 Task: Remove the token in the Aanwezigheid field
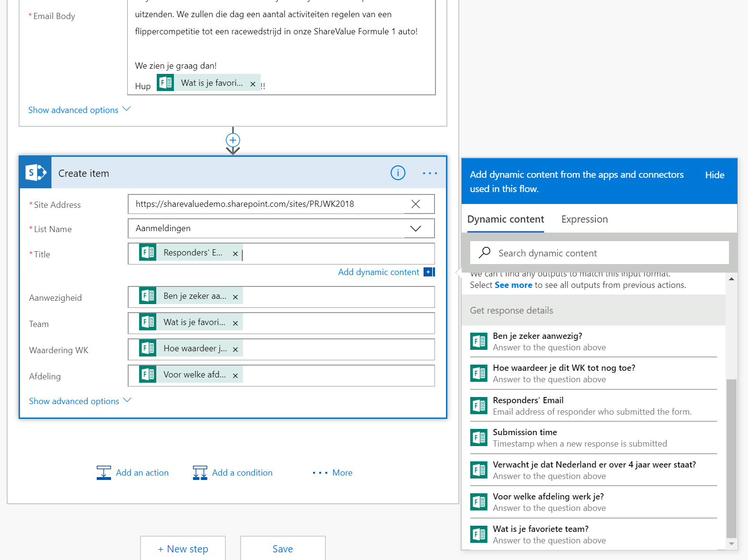235,297
